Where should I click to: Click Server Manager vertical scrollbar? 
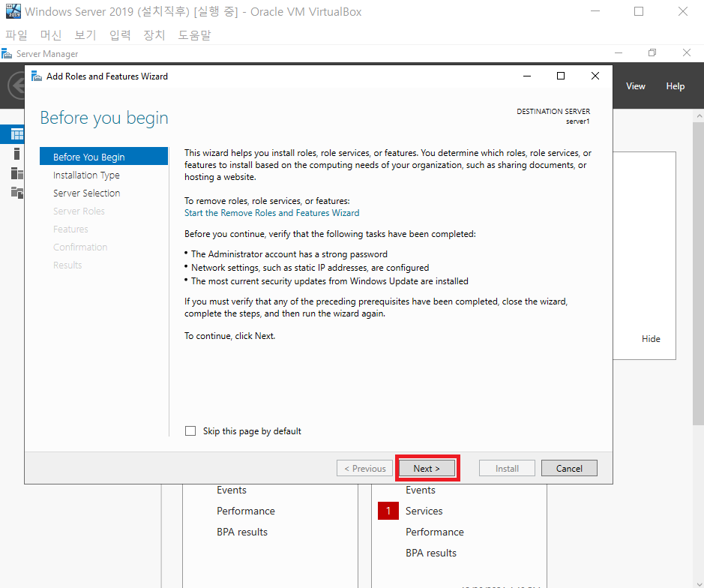coord(698,274)
